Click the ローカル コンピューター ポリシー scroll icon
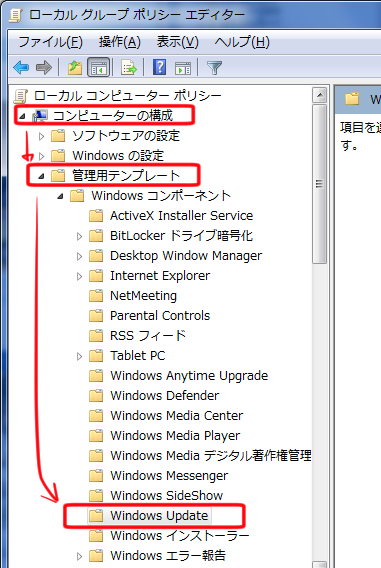 pos(21,96)
